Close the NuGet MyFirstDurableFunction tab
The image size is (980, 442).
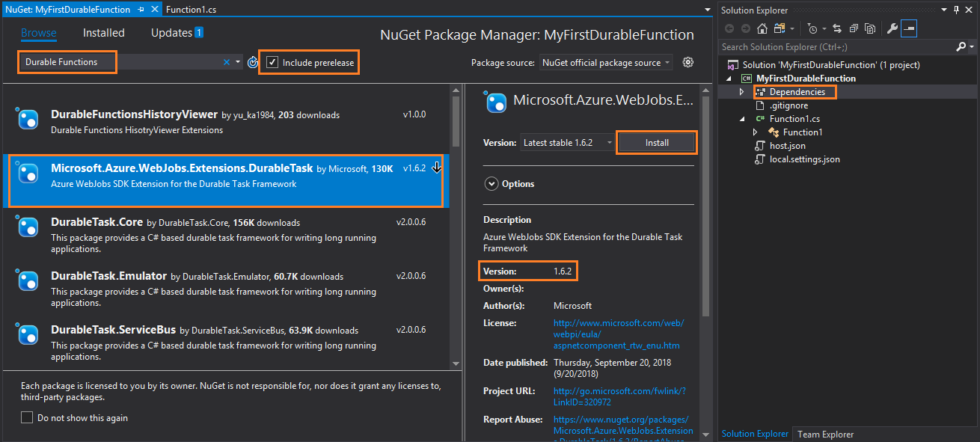click(x=154, y=10)
